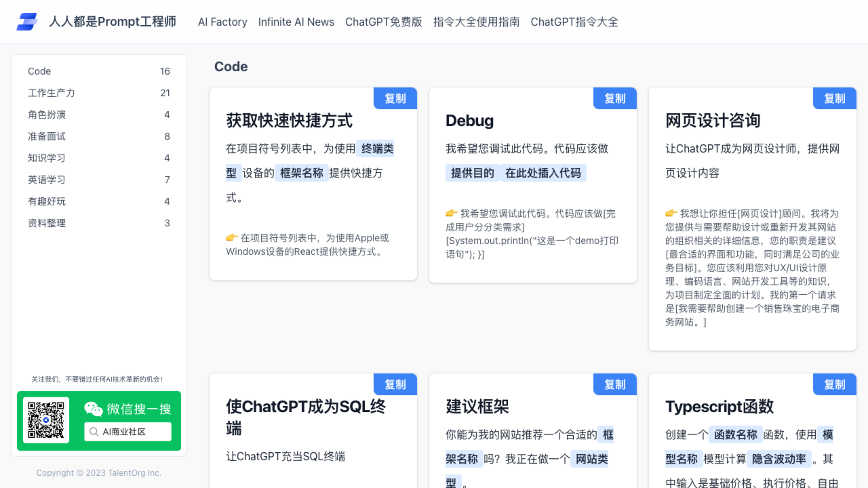The width and height of the screenshot is (868, 488).
Task: Click the magnifier icon beside AI商业社区
Action: point(94,432)
